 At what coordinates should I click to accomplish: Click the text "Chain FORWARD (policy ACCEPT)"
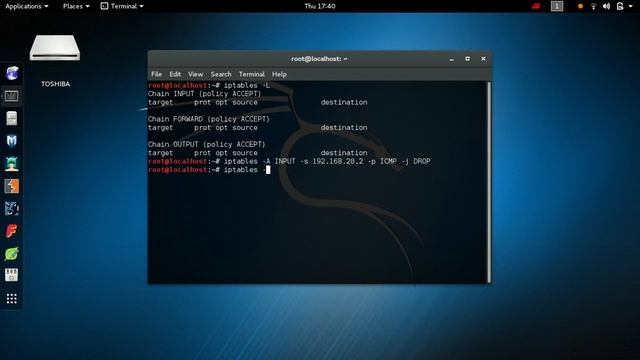pyautogui.click(x=209, y=119)
